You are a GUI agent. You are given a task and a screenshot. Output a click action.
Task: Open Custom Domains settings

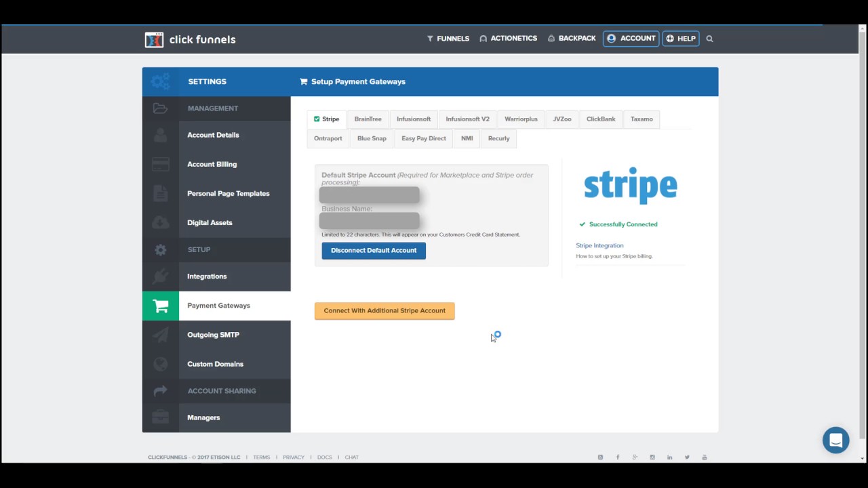tap(216, 364)
